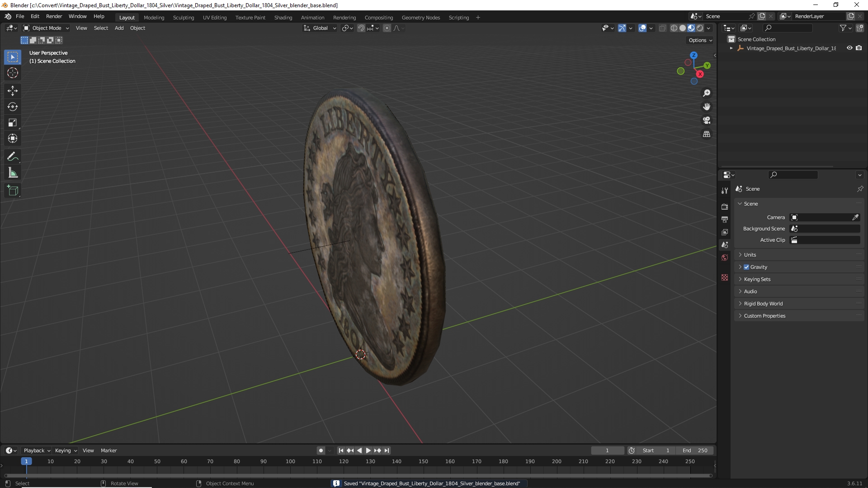Switch to wireframe viewport shading
The width and height of the screenshot is (868, 488).
pyautogui.click(x=674, y=28)
